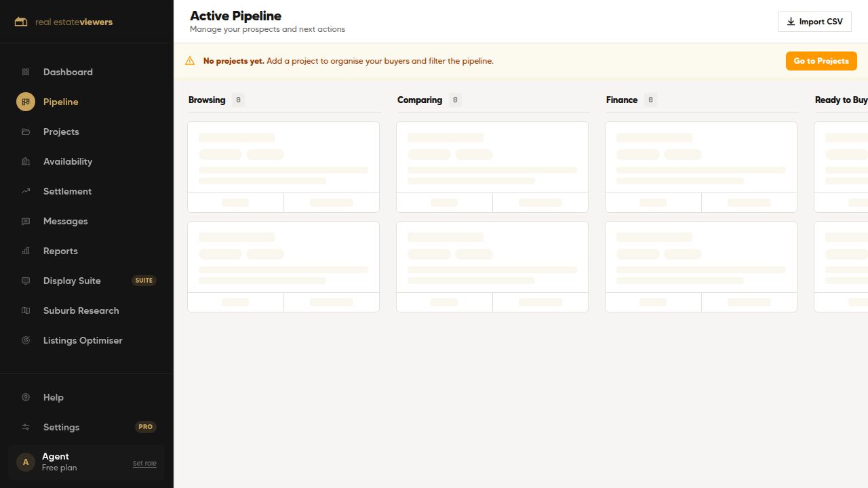Click the Import CSV button
The width and height of the screenshot is (868, 488).
(814, 22)
